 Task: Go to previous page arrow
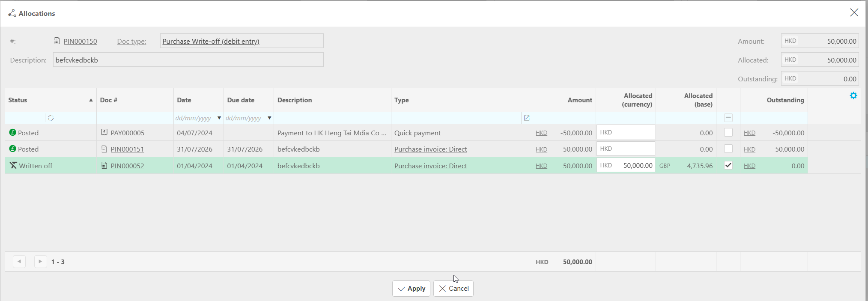click(19, 261)
